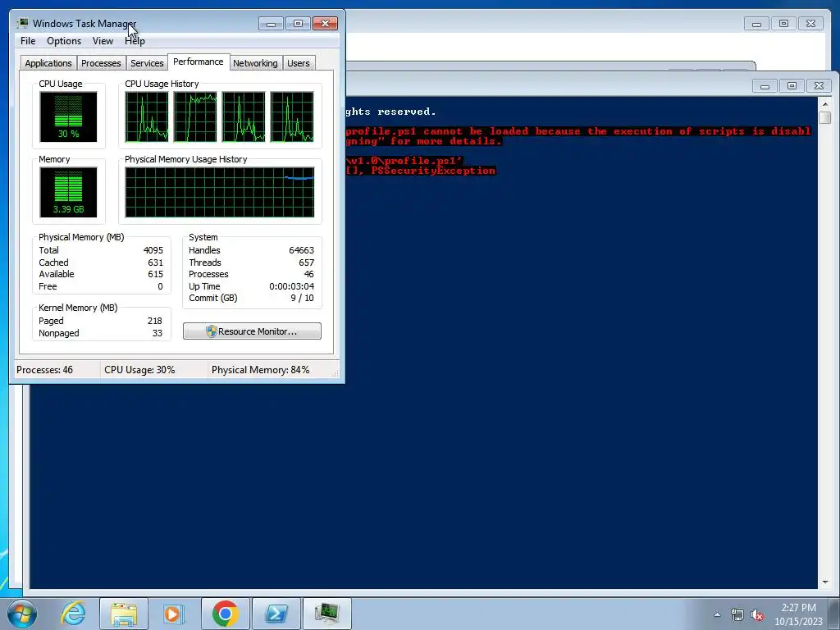Click 'CPU Usage: 30%' in the status bar
Screen dimensions: 840x630
[x=139, y=370]
